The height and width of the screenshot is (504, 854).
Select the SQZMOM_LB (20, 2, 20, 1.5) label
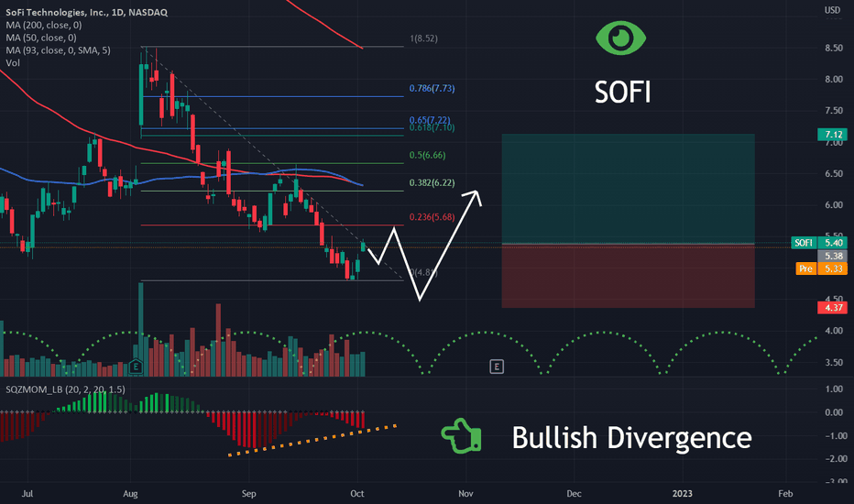[65, 389]
